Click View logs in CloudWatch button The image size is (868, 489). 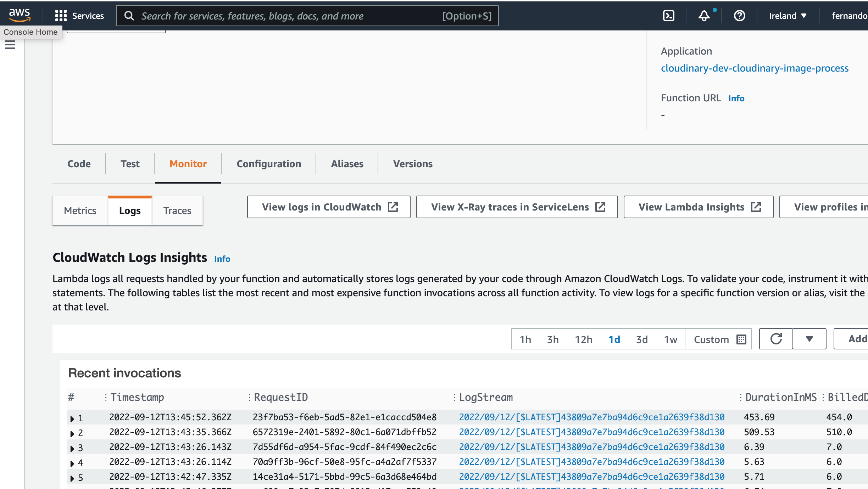click(329, 207)
